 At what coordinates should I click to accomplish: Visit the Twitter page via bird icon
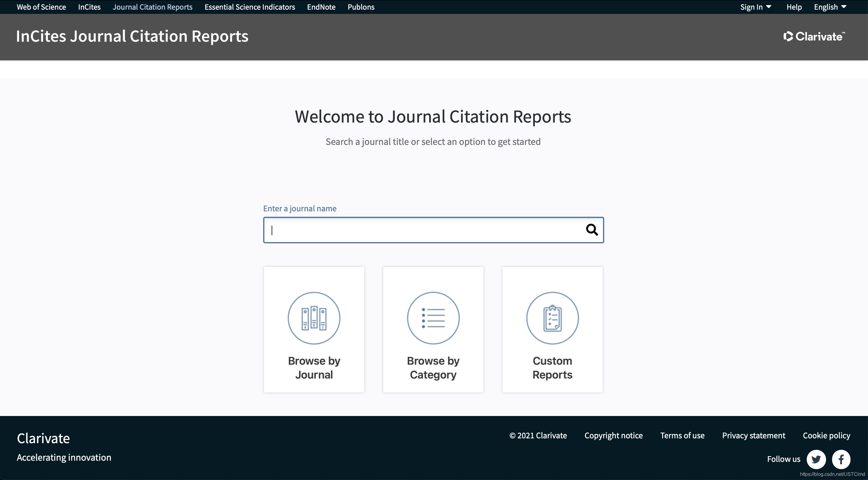coord(816,459)
